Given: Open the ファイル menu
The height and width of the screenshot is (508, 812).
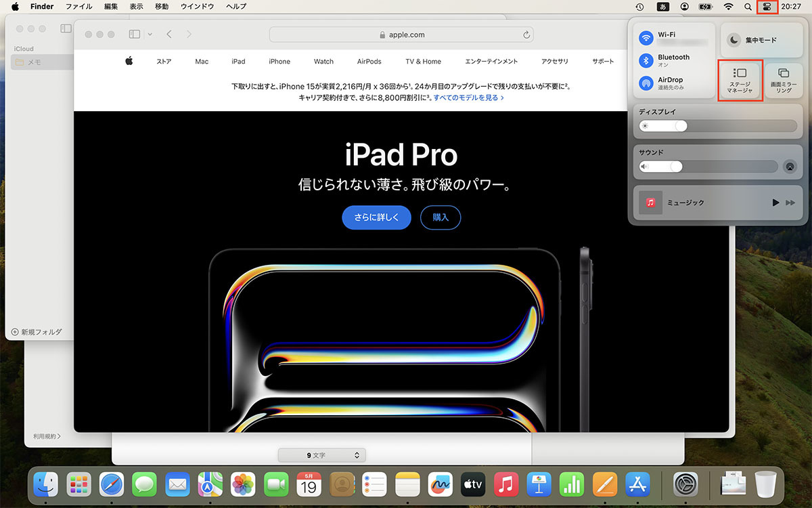Looking at the screenshot, I should 78,6.
